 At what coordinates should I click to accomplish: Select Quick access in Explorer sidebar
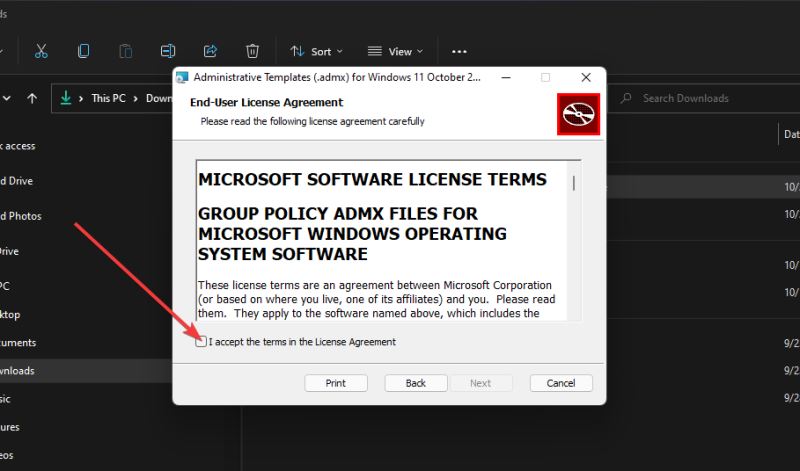coord(18,146)
